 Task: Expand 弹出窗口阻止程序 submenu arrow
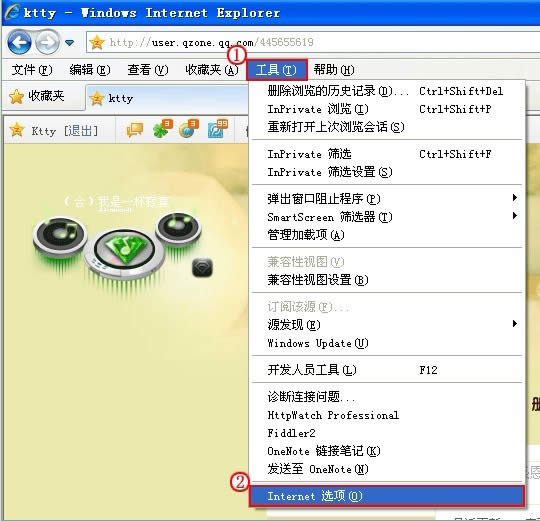(515, 198)
